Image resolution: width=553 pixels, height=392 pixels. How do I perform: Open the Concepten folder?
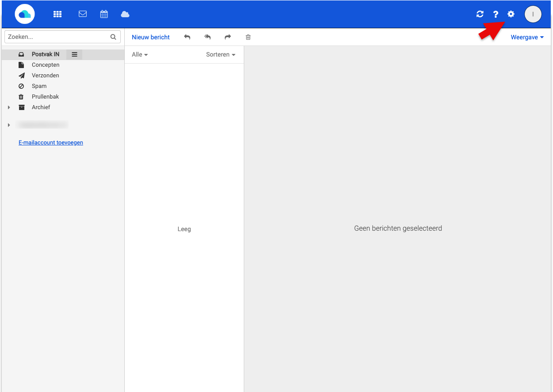pos(45,65)
